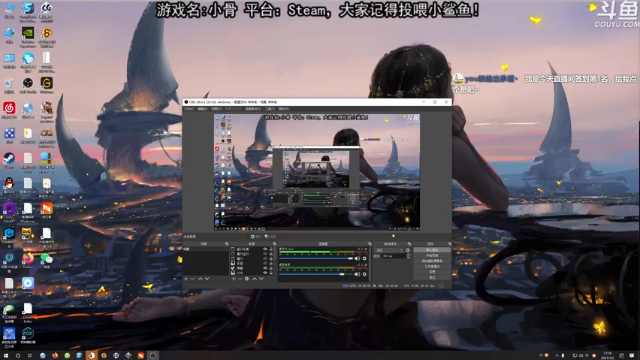Add a new scene with plus icon

pos(186,279)
